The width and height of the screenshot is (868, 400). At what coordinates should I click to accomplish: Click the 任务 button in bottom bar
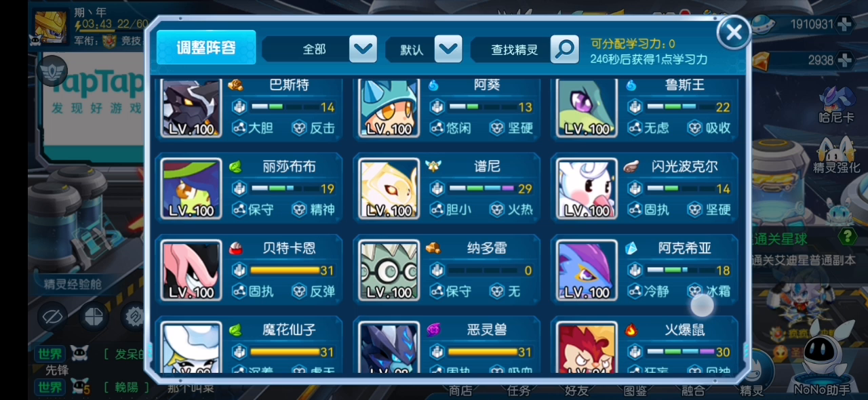519,391
